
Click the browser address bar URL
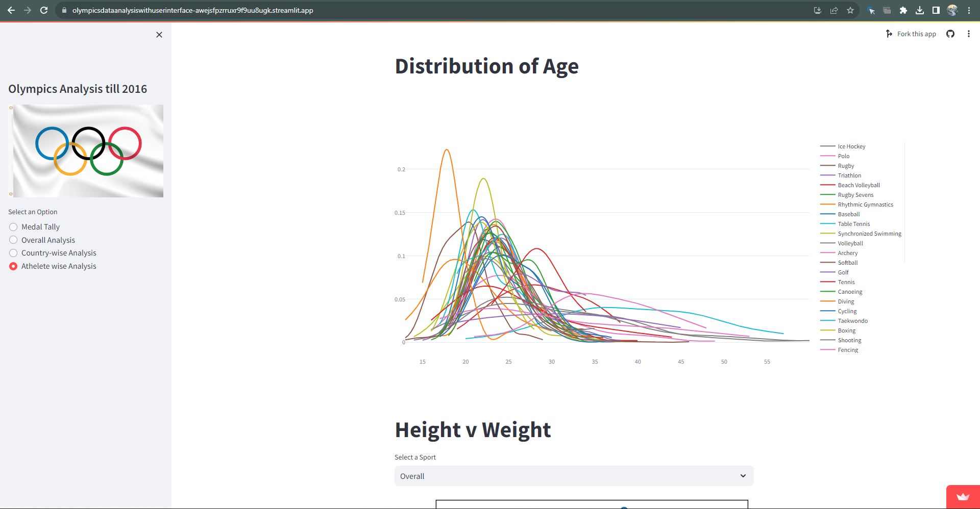[192, 10]
